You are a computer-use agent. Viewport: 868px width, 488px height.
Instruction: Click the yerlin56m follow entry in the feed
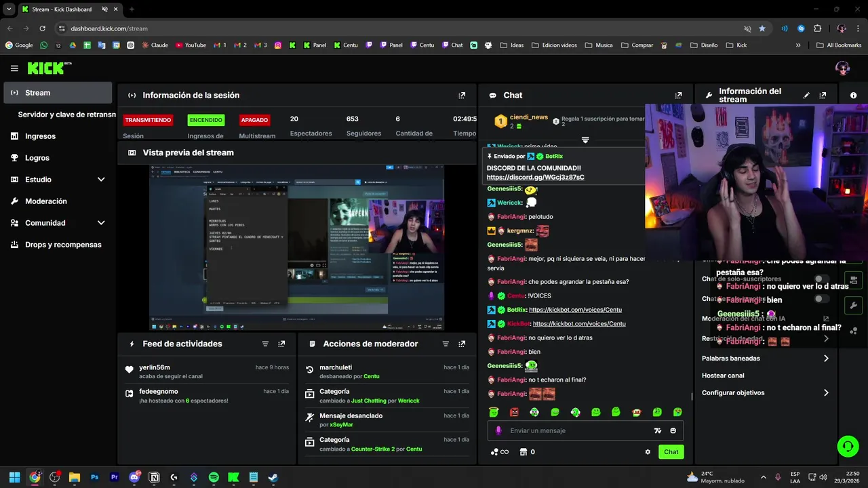point(207,371)
